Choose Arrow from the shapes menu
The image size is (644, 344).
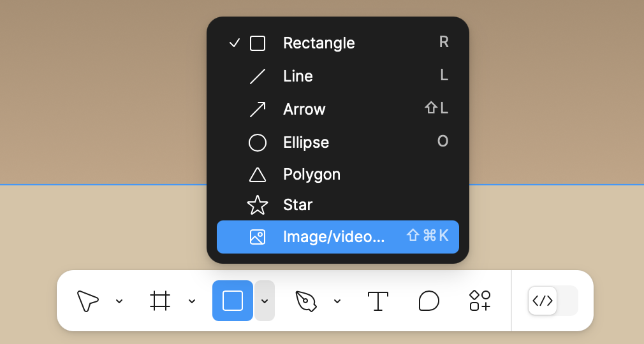[337, 109]
